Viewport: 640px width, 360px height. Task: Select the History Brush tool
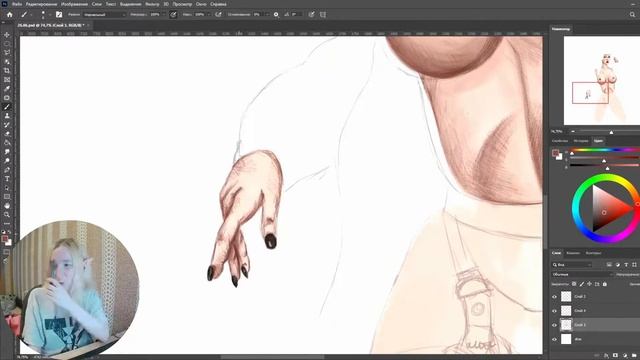pos(7,124)
